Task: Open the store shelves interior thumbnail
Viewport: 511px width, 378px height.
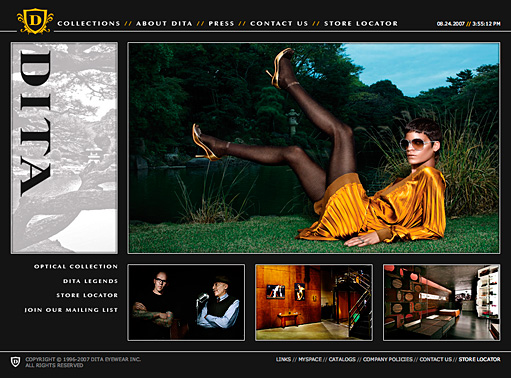Action: [x=442, y=303]
